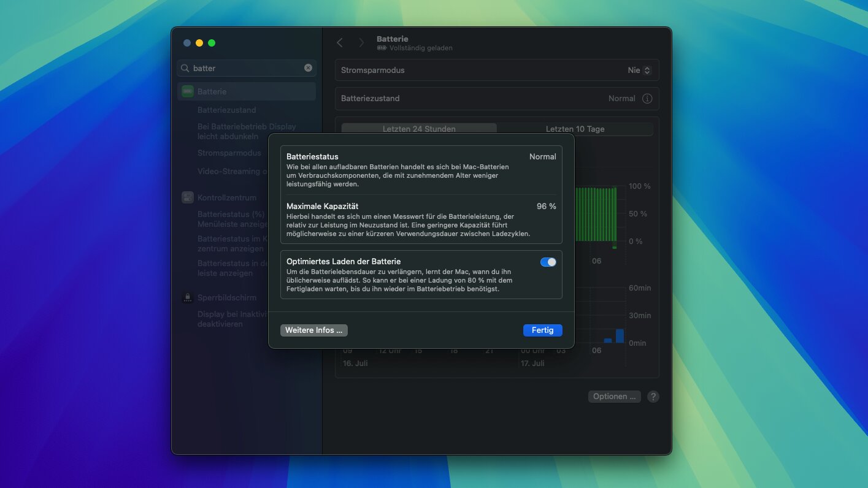Image resolution: width=868 pixels, height=488 pixels.
Task: Go back with the left chevron
Action: [x=340, y=43]
